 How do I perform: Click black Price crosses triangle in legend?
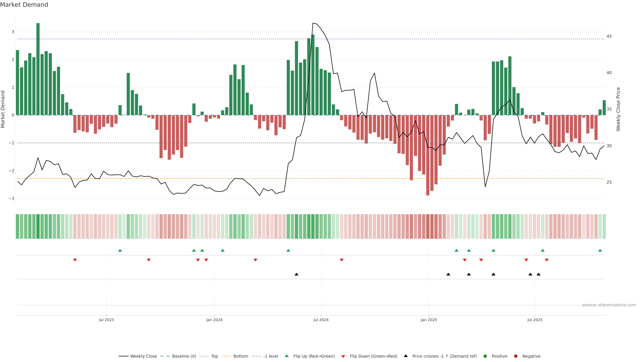tap(406, 356)
